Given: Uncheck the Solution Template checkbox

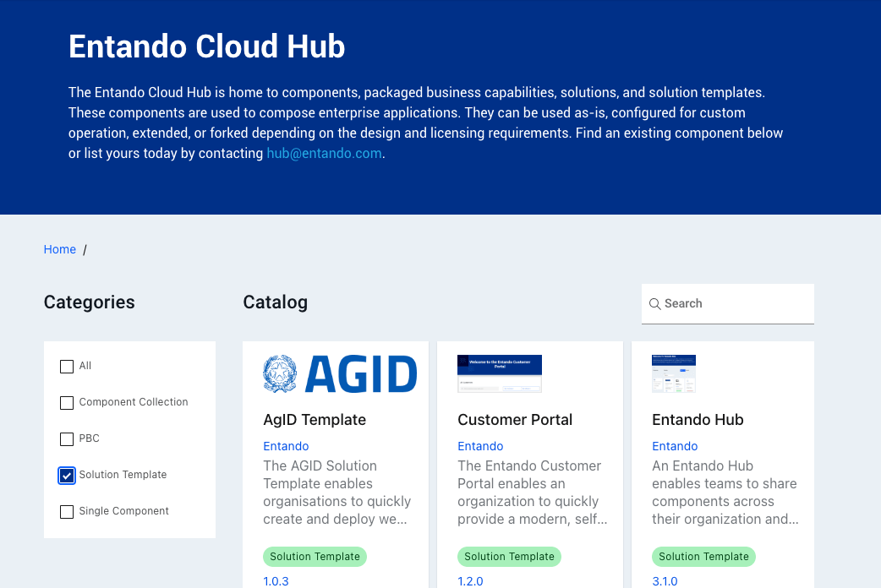Looking at the screenshot, I should click(67, 476).
